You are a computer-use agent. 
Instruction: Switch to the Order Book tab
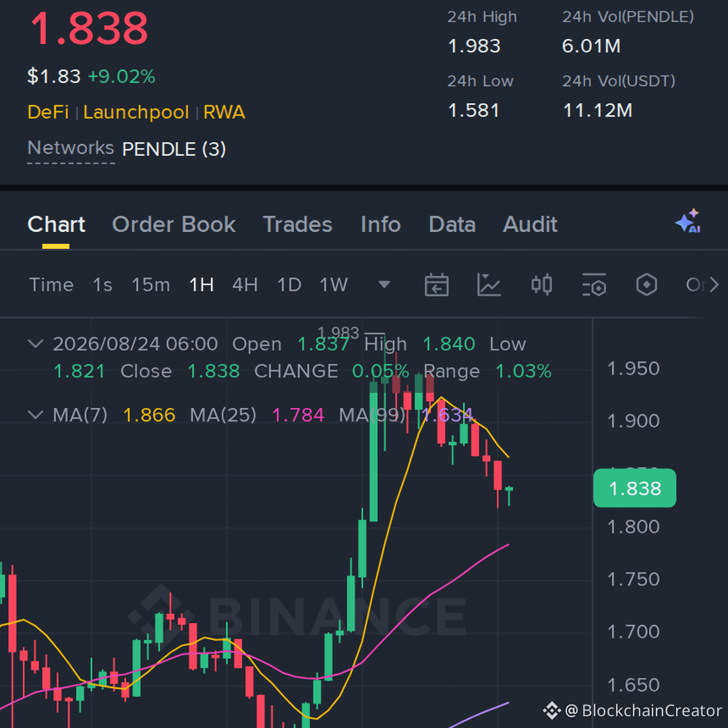click(x=174, y=224)
